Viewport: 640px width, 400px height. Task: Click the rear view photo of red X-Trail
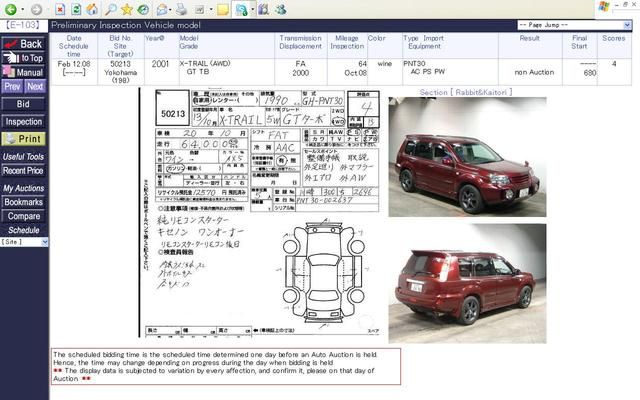[467, 283]
